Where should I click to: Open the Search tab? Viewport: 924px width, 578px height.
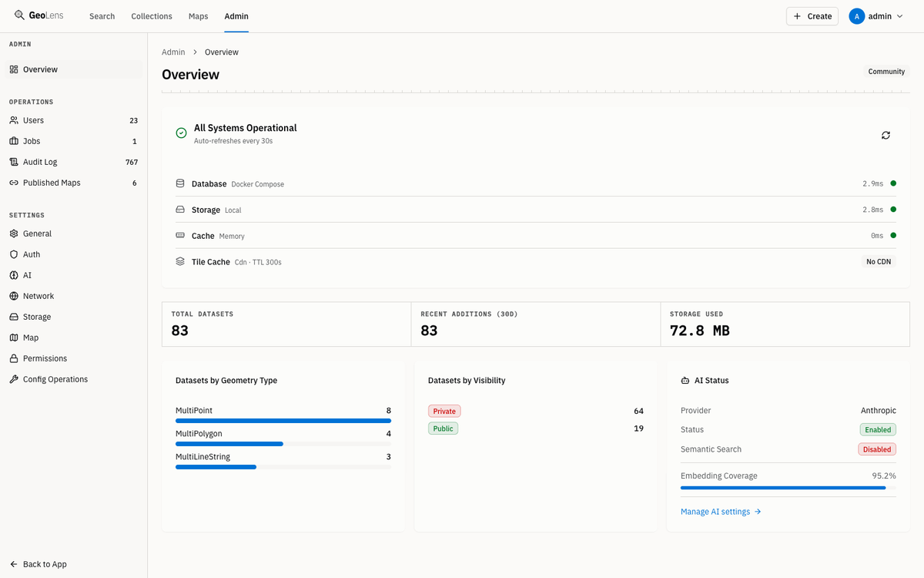(x=102, y=16)
